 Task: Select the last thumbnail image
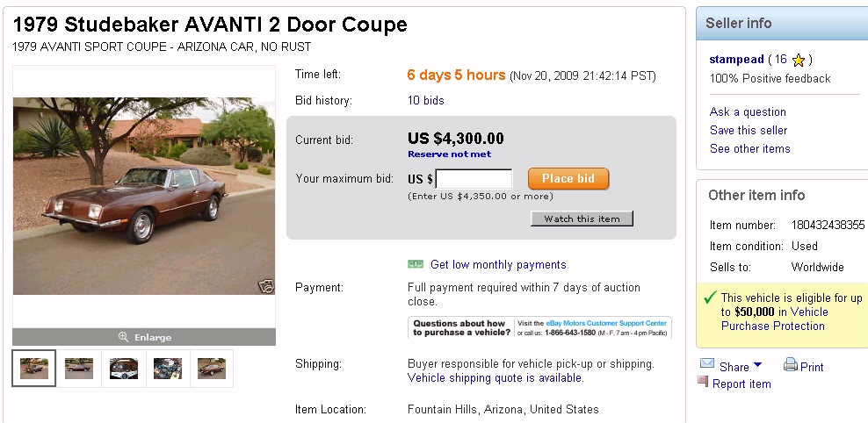211,369
